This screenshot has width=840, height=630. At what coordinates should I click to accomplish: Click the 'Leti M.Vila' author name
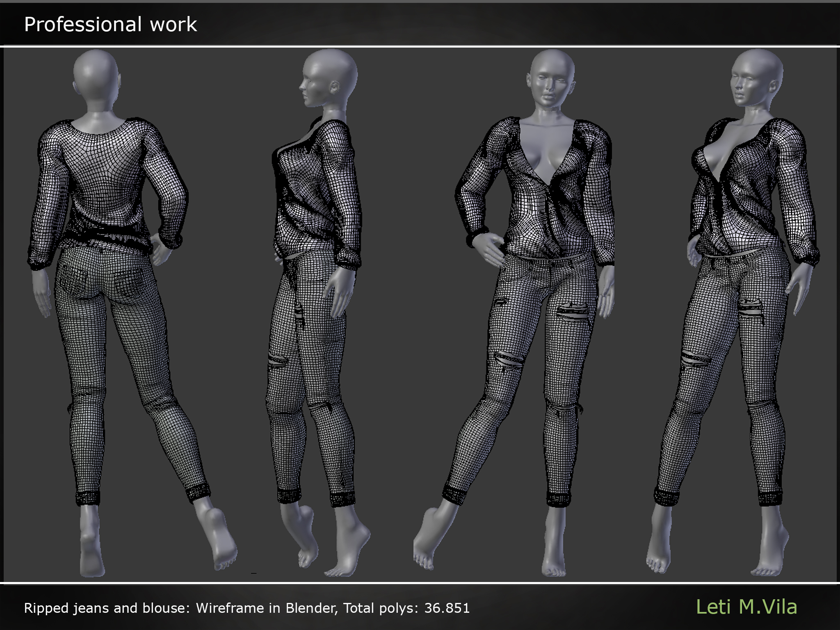(x=746, y=607)
